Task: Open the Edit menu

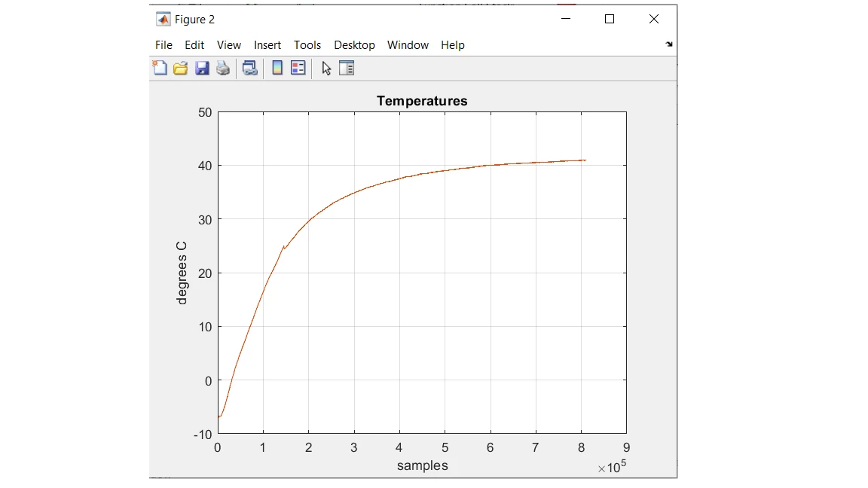Action: point(194,45)
